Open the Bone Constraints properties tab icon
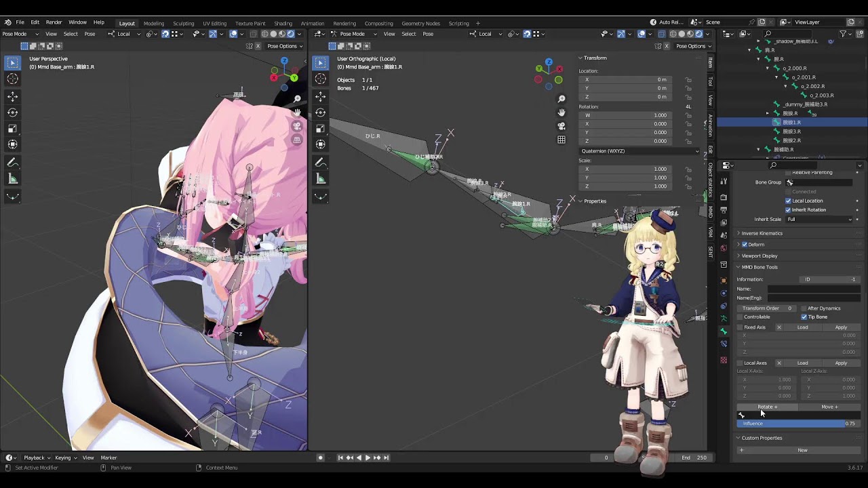868x488 pixels. point(724,344)
